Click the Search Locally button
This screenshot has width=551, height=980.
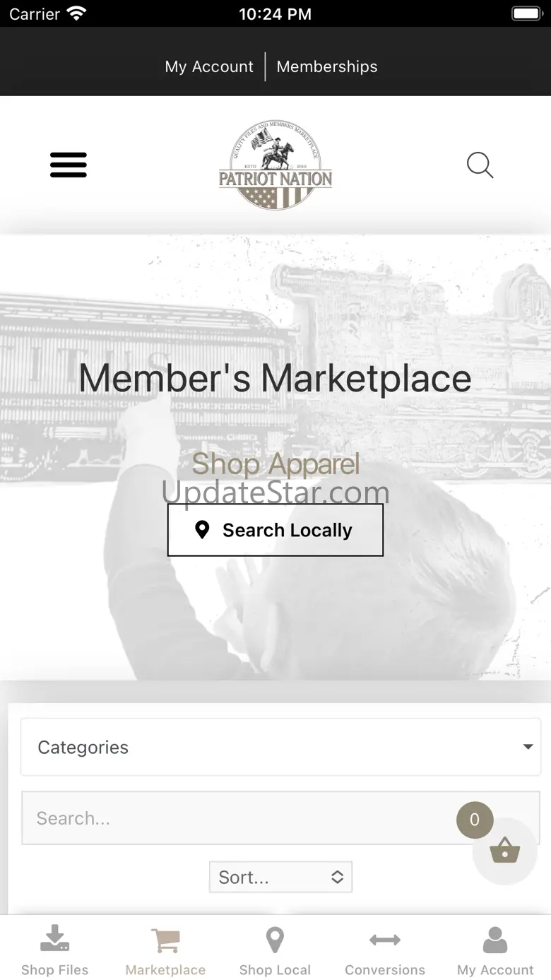(x=275, y=530)
